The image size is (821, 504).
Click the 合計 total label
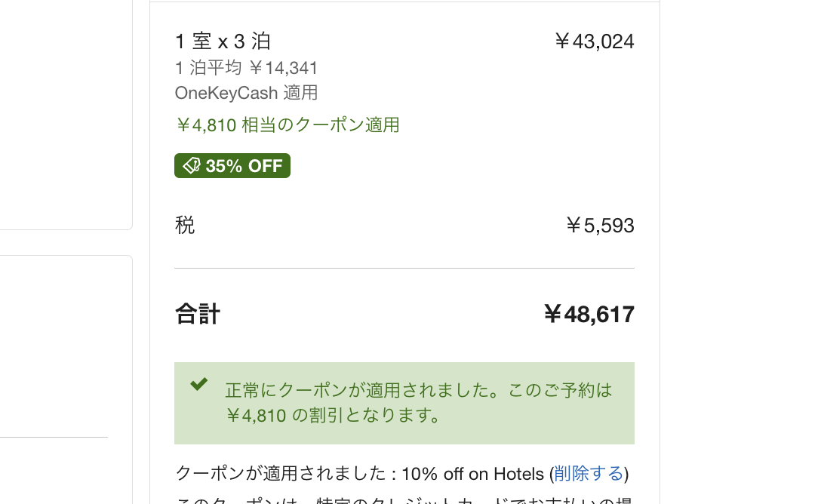coord(198,314)
